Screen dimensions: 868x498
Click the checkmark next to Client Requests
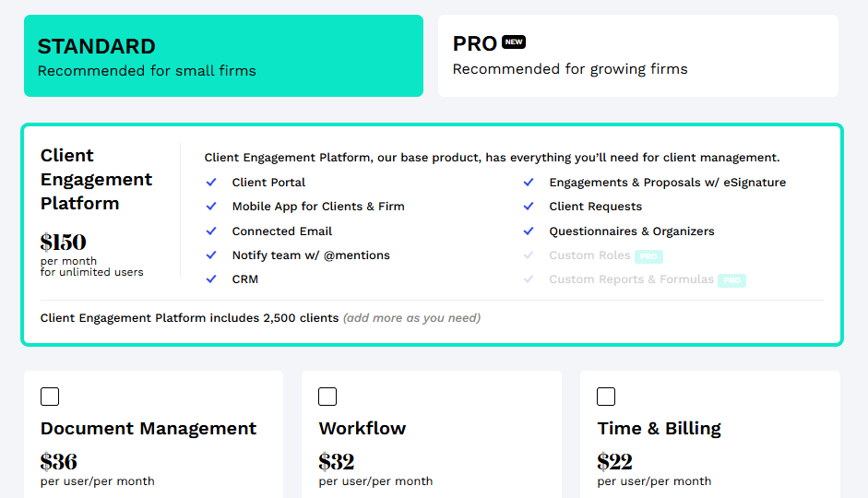click(x=529, y=207)
